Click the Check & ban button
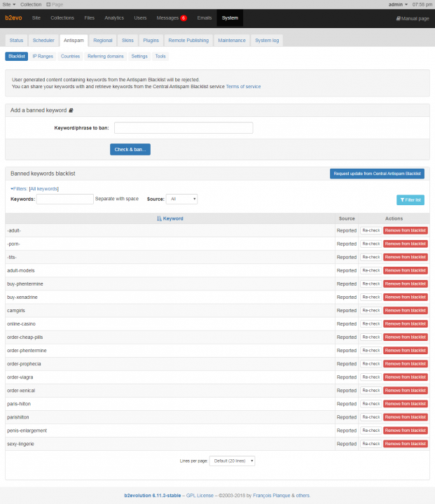Viewport: 435px width, 504px height. 130,150
